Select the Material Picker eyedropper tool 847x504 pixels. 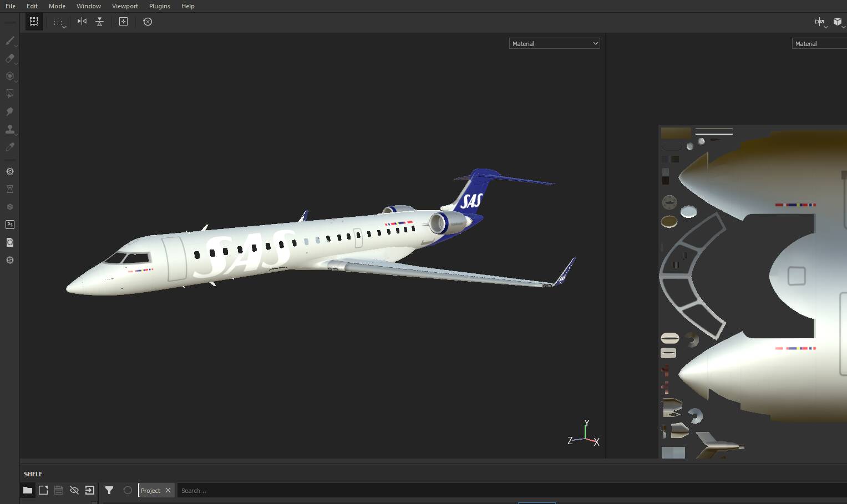coord(9,147)
